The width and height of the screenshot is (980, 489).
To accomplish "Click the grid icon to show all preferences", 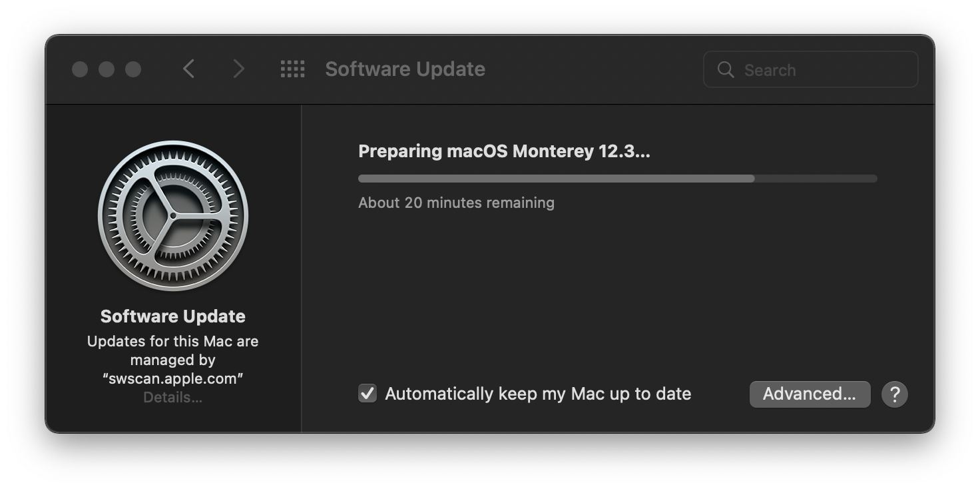I will [x=292, y=69].
